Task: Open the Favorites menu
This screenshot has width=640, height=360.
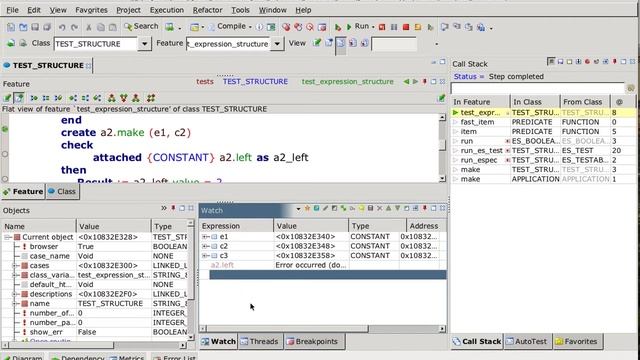Action: click(91, 10)
